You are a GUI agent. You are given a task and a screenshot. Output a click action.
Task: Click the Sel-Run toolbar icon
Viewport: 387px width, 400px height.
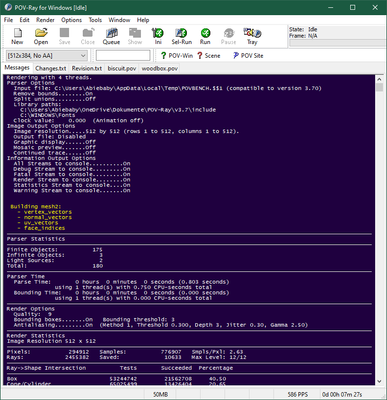(182, 36)
